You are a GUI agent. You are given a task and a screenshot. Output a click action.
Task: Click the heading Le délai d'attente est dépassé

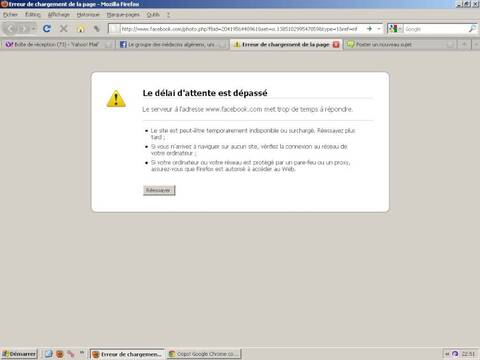coord(205,93)
